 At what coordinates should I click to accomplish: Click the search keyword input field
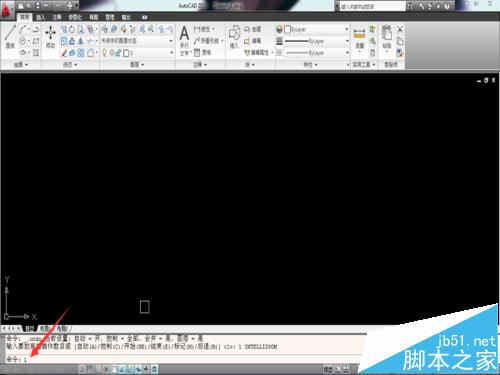point(373,6)
